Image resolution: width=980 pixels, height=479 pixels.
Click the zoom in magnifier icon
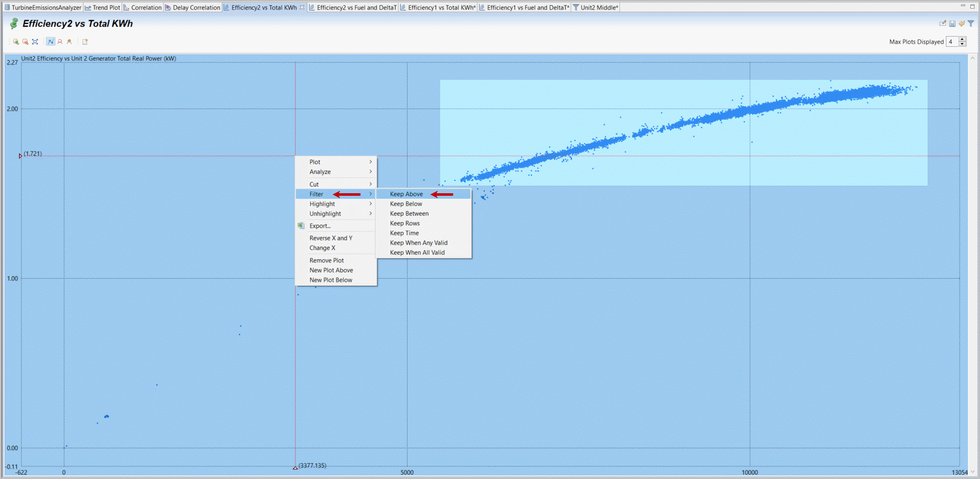pos(16,42)
